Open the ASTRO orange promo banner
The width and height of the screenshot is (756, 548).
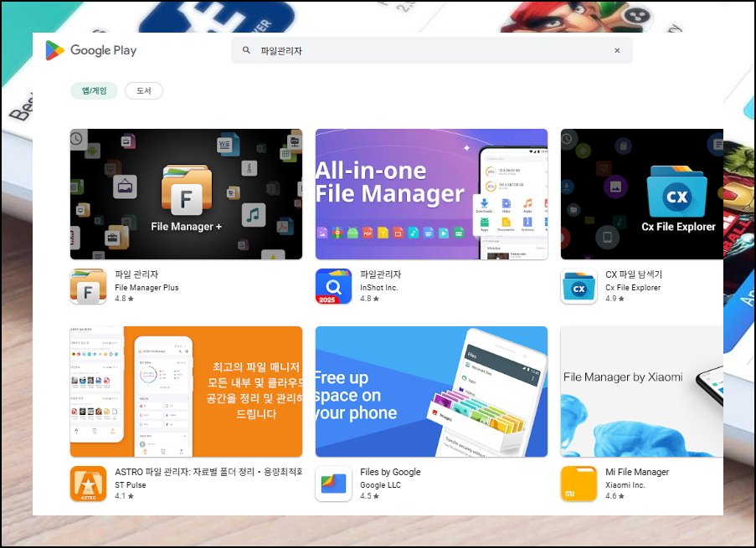pyautogui.click(x=186, y=392)
